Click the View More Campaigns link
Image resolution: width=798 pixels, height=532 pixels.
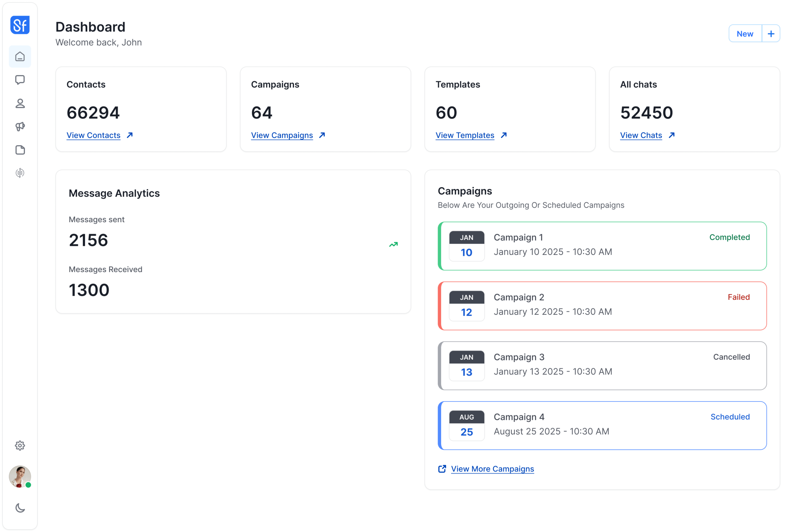point(492,468)
